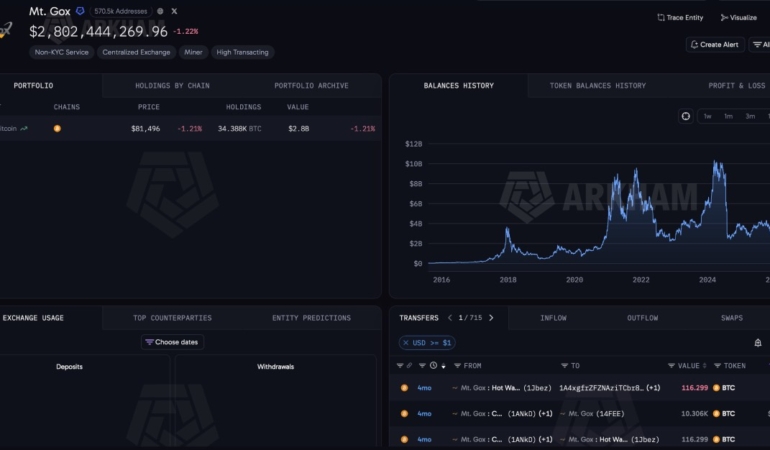This screenshot has width=770, height=450.
Task: Click the Bitcoin icon in the first transfer row
Action: tap(404, 388)
